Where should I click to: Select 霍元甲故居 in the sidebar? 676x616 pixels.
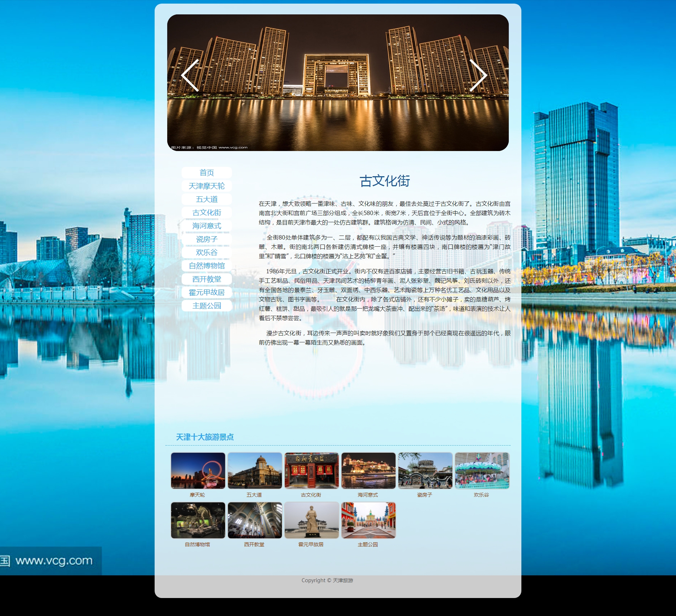tap(207, 292)
